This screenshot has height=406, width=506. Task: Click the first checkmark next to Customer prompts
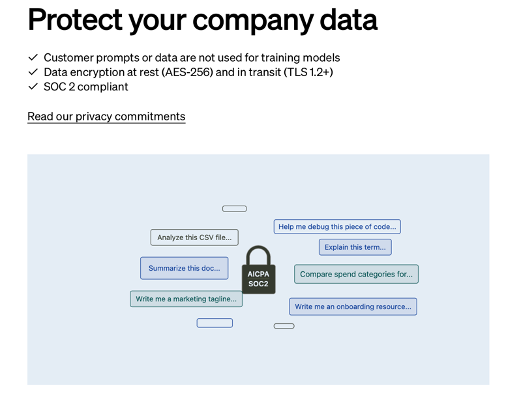pos(33,57)
